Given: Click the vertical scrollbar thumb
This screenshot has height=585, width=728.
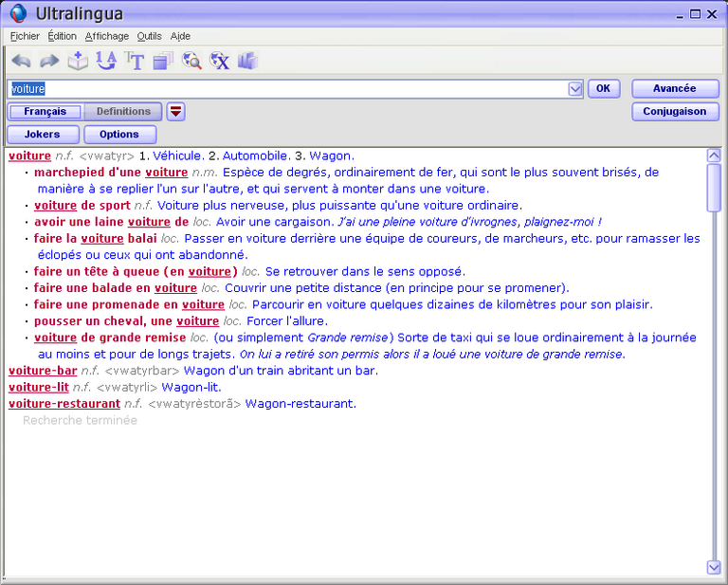Looking at the screenshot, I should tap(713, 188).
